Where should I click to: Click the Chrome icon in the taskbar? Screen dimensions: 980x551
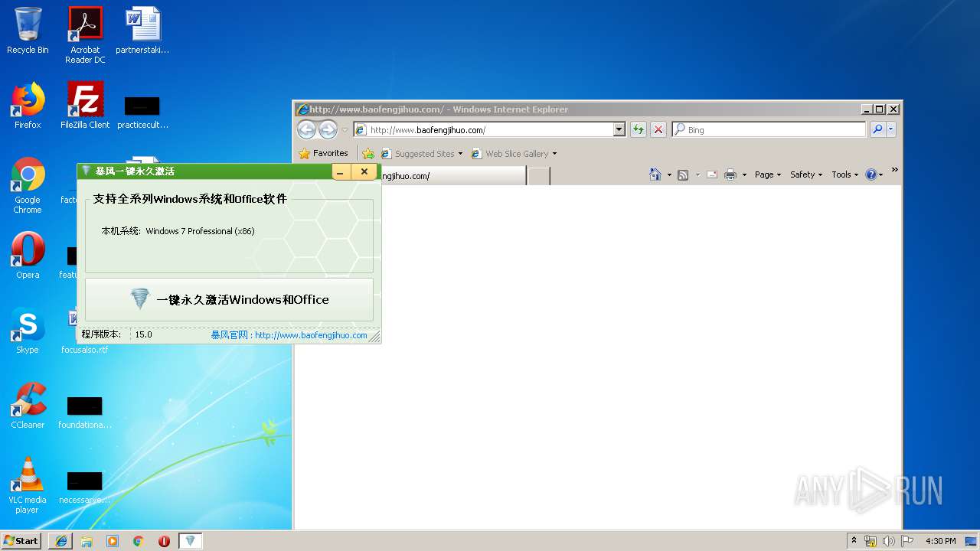(x=138, y=541)
